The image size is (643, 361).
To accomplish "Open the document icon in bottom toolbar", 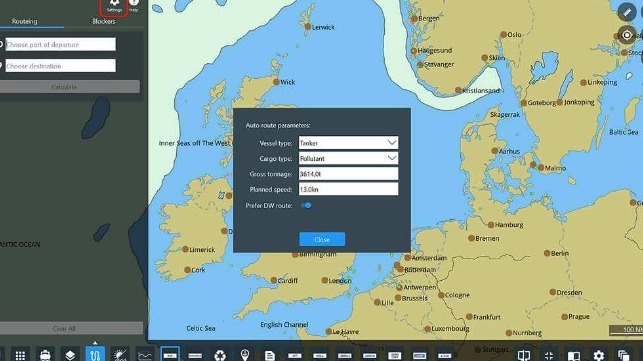I will click(x=269, y=355).
